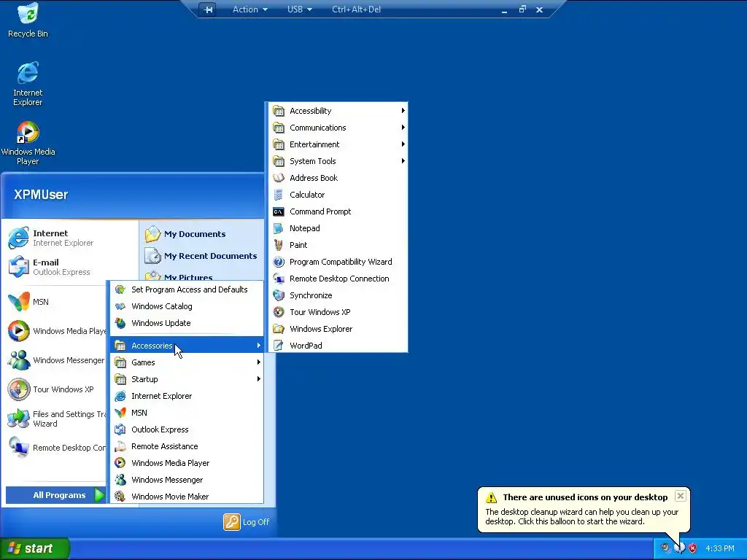Toggle the pin icon on VM toolbar

click(208, 9)
